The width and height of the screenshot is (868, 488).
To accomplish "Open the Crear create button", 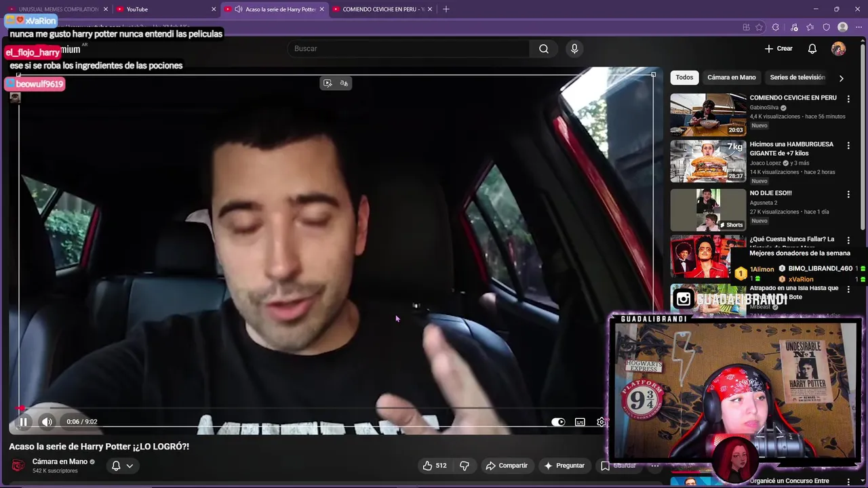I will [778, 48].
